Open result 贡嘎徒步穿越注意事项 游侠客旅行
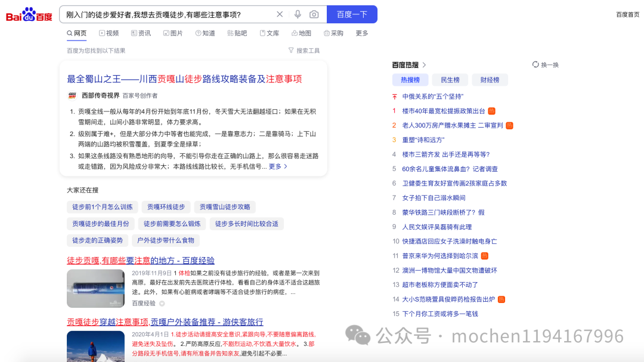The width and height of the screenshot is (644, 362). point(165,322)
